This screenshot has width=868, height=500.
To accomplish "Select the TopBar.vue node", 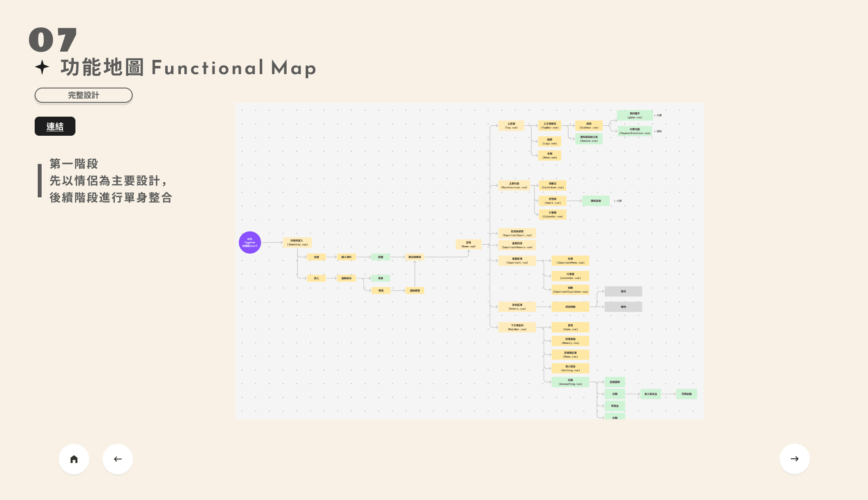I will click(x=550, y=126).
